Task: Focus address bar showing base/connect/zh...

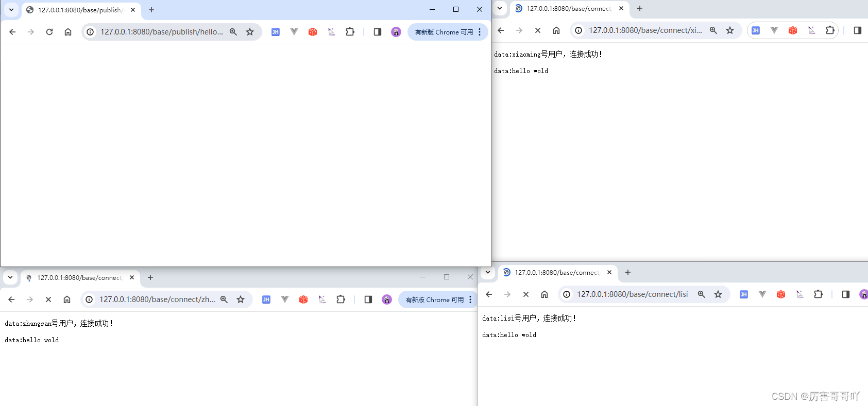Action: [157, 299]
